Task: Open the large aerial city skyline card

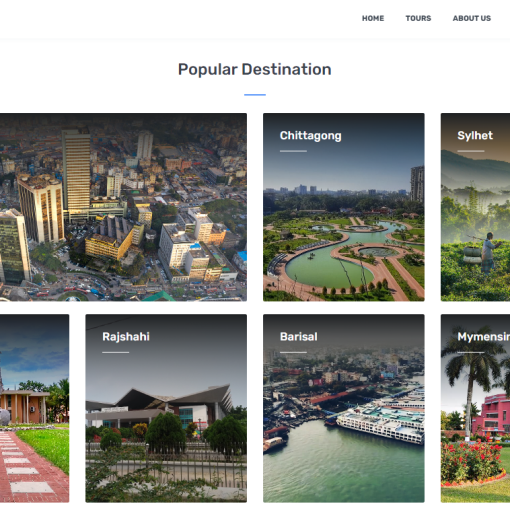Action: click(123, 207)
